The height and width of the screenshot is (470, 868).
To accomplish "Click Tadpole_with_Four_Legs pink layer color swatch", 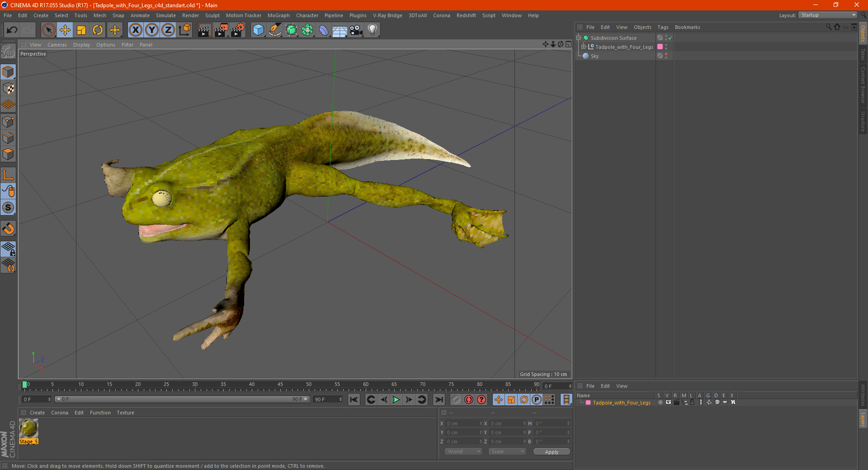I will point(660,47).
